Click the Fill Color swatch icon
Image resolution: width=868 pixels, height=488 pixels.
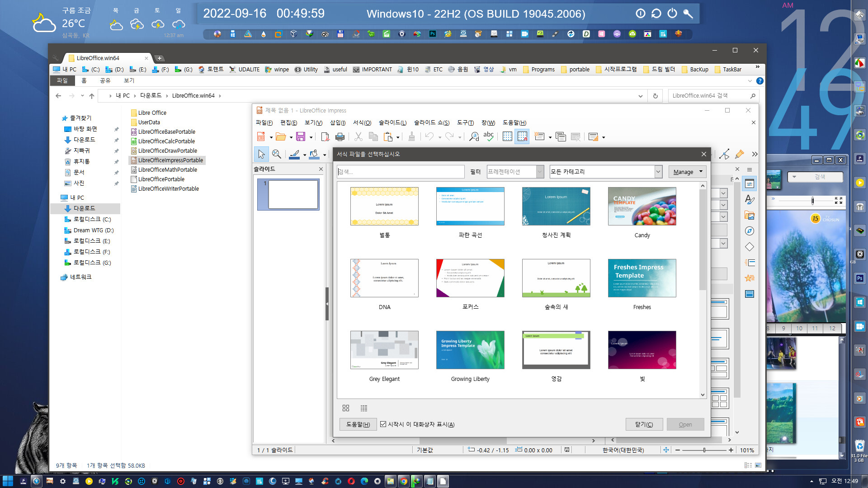[314, 155]
